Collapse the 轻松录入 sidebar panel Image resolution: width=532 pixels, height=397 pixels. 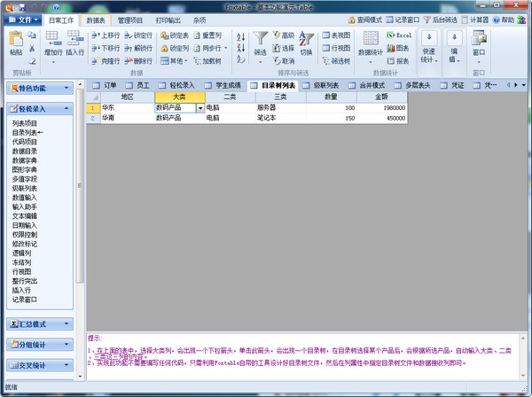(41, 109)
